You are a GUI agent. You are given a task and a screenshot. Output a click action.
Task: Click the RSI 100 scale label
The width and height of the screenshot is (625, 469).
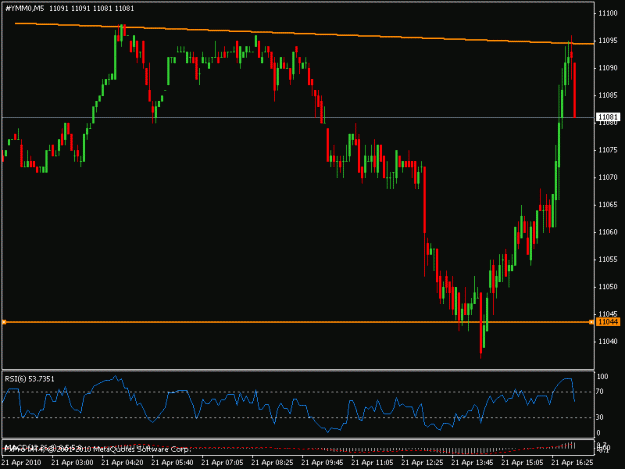pyautogui.click(x=602, y=377)
